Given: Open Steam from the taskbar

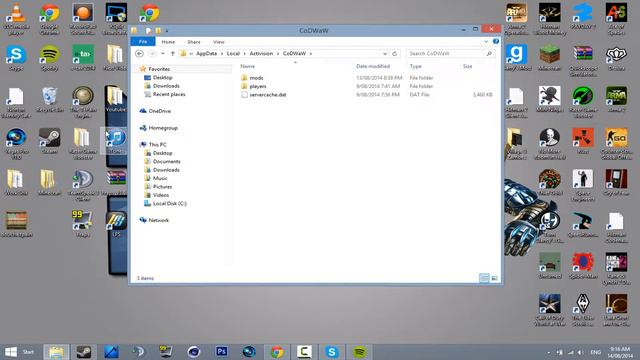Looking at the screenshot, I should pos(84,351).
